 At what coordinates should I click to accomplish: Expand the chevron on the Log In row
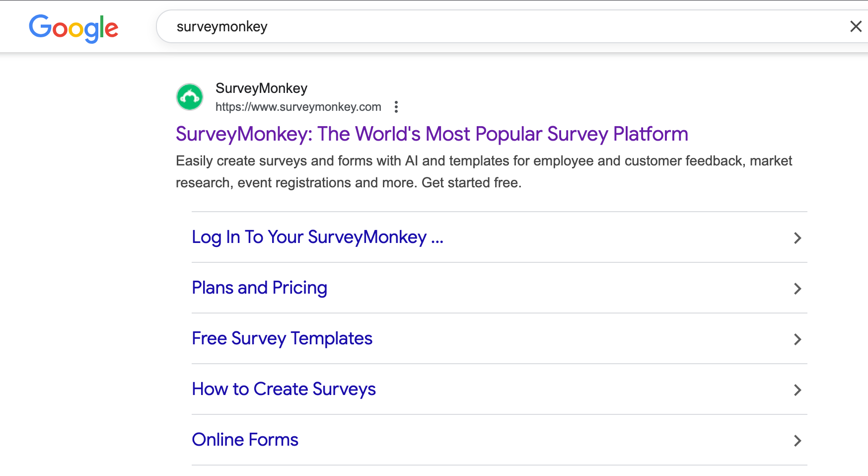pyautogui.click(x=797, y=238)
